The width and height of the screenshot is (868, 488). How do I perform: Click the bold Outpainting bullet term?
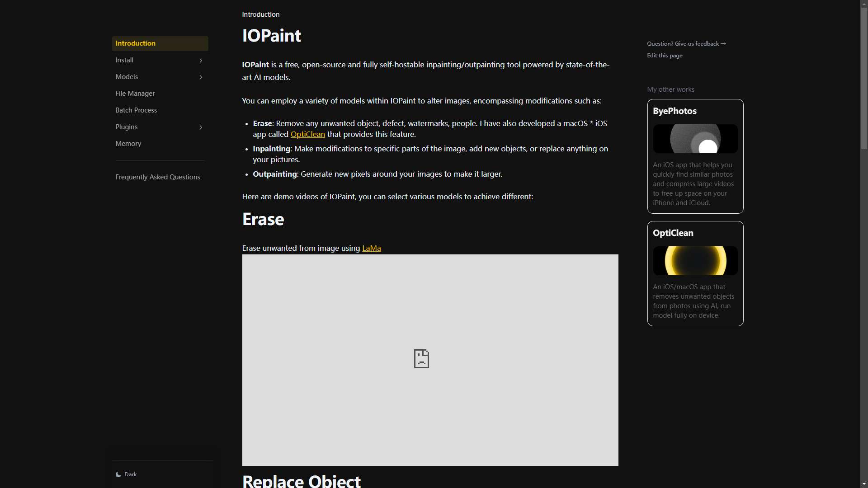coord(275,174)
